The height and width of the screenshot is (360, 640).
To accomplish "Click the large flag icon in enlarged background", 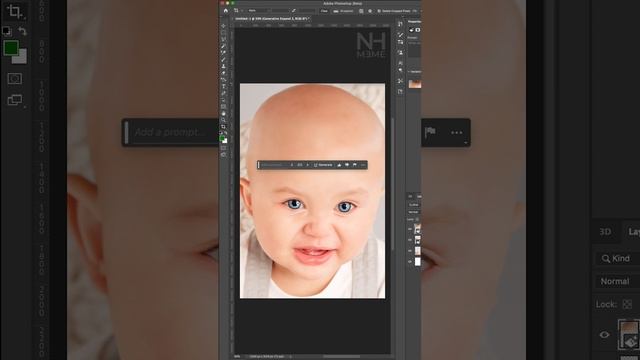I will (430, 132).
